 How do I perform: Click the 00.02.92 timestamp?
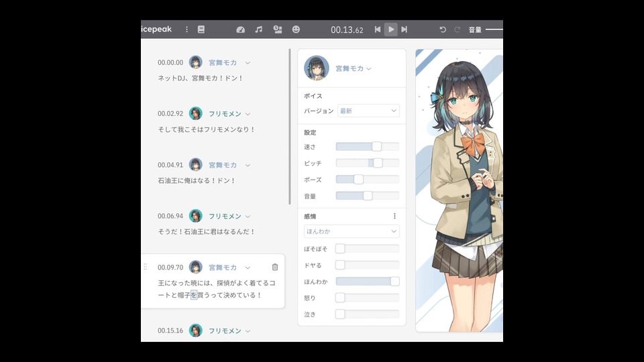(x=170, y=114)
